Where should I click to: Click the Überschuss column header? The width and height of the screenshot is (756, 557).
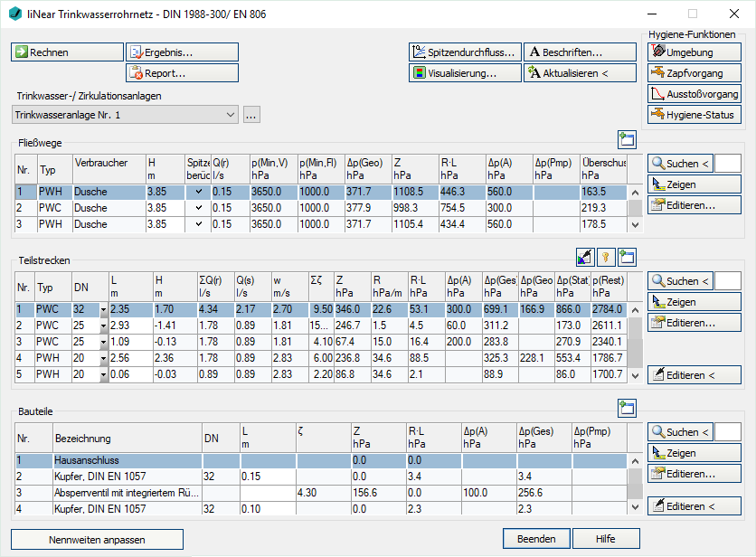pos(604,169)
